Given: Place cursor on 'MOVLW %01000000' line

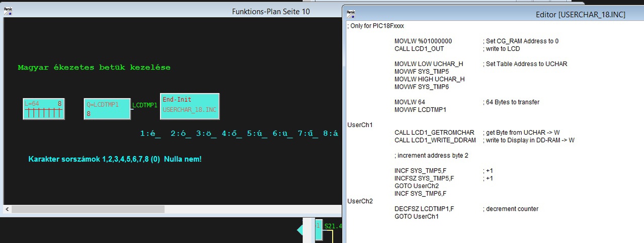Looking at the screenshot, I should [x=423, y=41].
